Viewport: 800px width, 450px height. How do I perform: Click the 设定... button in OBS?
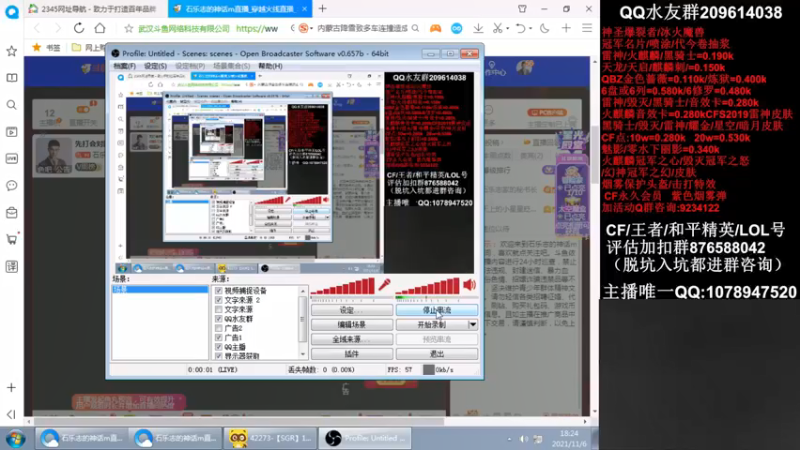[x=352, y=310]
